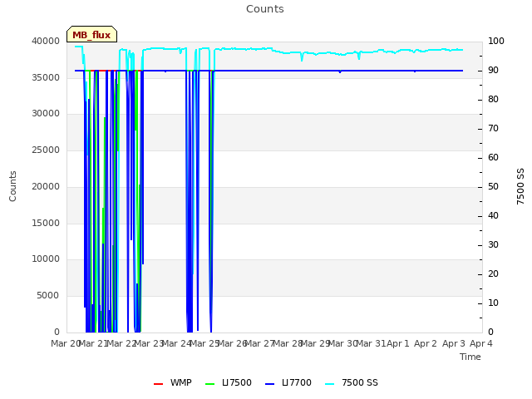The height and width of the screenshot is (399, 532).
Task: Click the Apr 3 date tick label
Action: (454, 343)
